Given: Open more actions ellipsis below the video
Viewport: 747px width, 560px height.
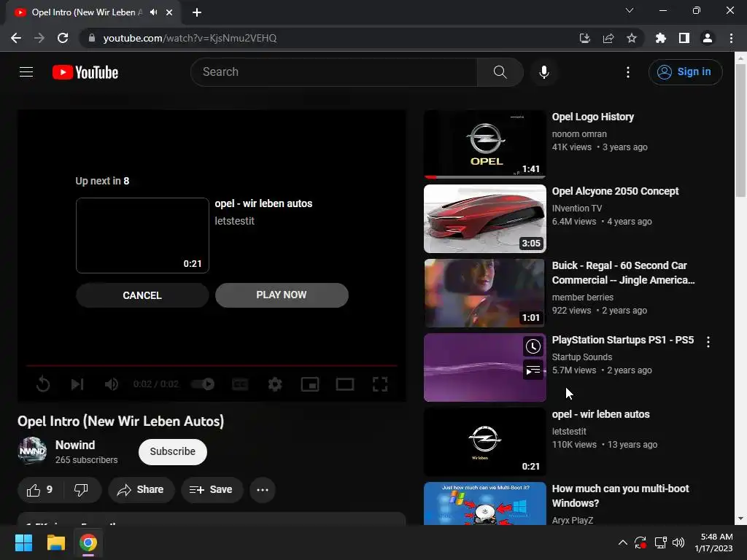Looking at the screenshot, I should (x=263, y=489).
